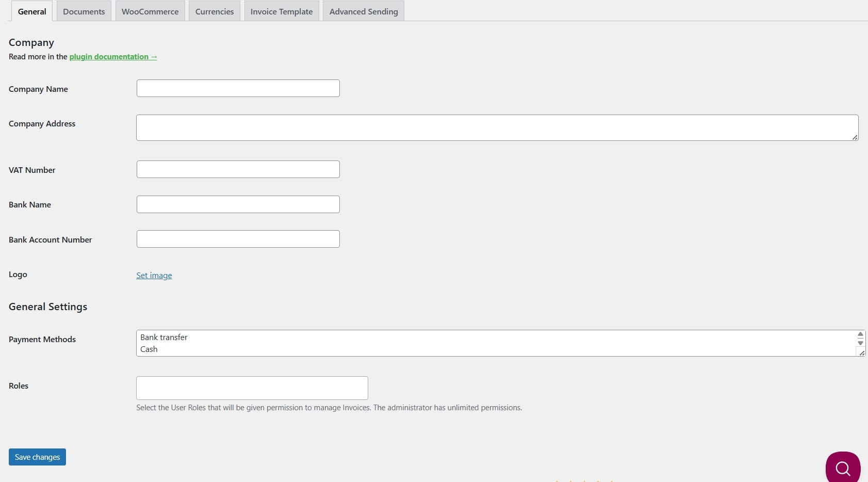Click inside the Company Name field
The image size is (868, 482).
(x=237, y=88)
